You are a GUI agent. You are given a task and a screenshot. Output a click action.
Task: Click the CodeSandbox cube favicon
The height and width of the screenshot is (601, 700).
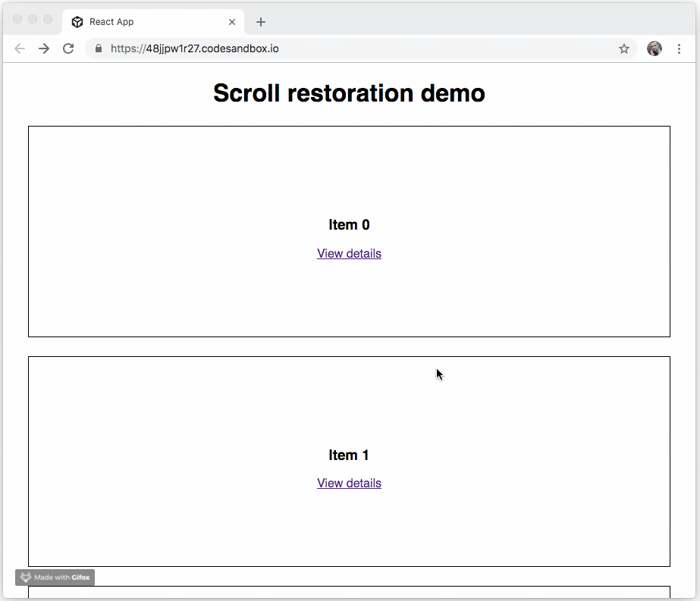click(x=77, y=22)
